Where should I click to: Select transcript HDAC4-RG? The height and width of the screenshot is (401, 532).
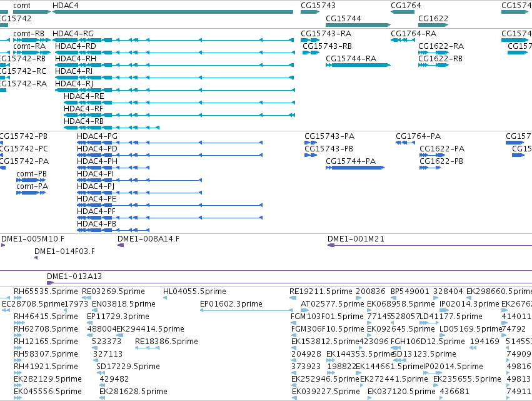pyautogui.click(x=173, y=40)
